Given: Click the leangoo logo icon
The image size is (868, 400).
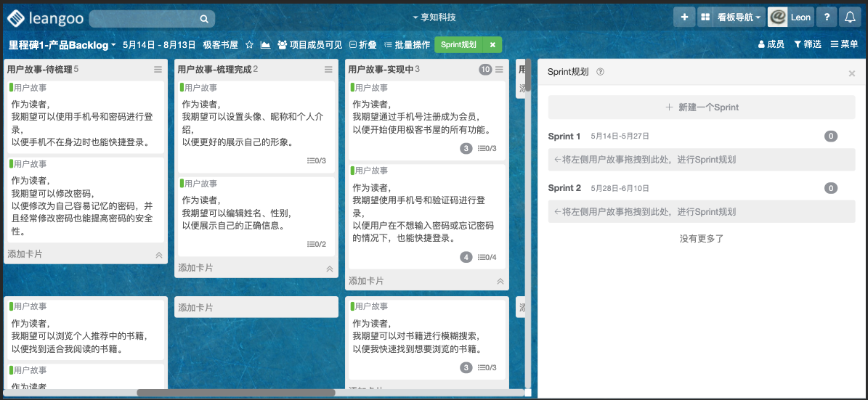Looking at the screenshot, I should point(15,17).
